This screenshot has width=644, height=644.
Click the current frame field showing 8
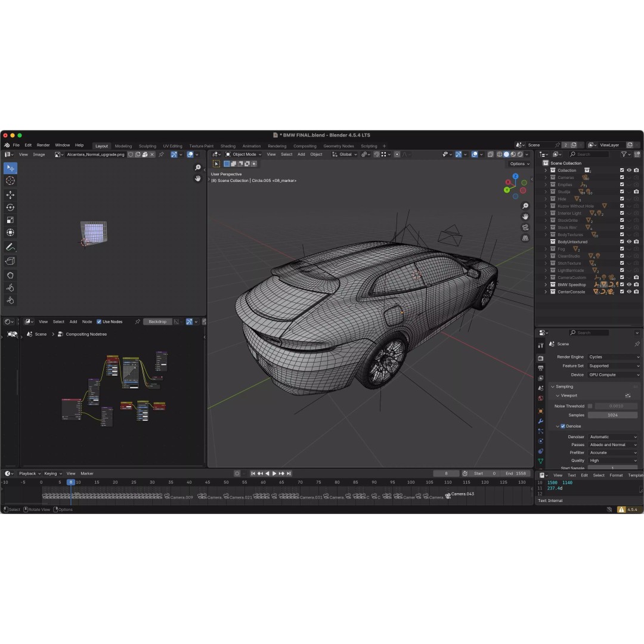446,473
